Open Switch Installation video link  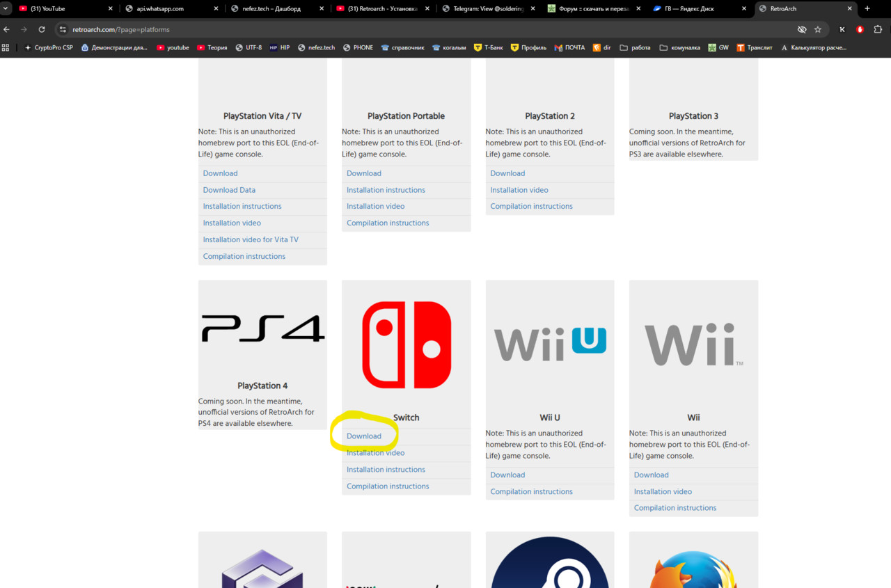tap(376, 453)
